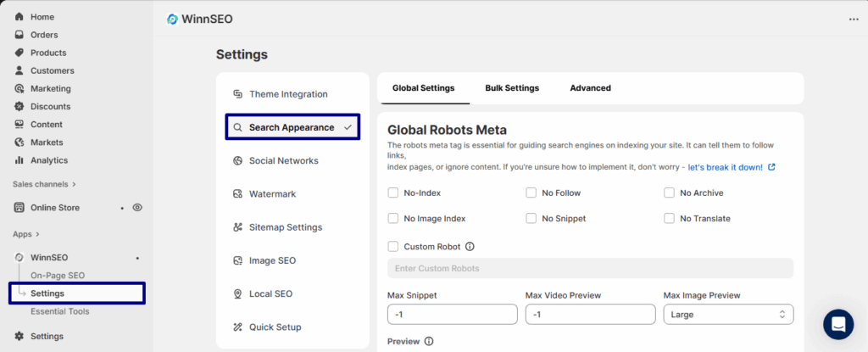868x352 pixels.
Task: Go to Products in the sidebar
Action: [x=48, y=53]
